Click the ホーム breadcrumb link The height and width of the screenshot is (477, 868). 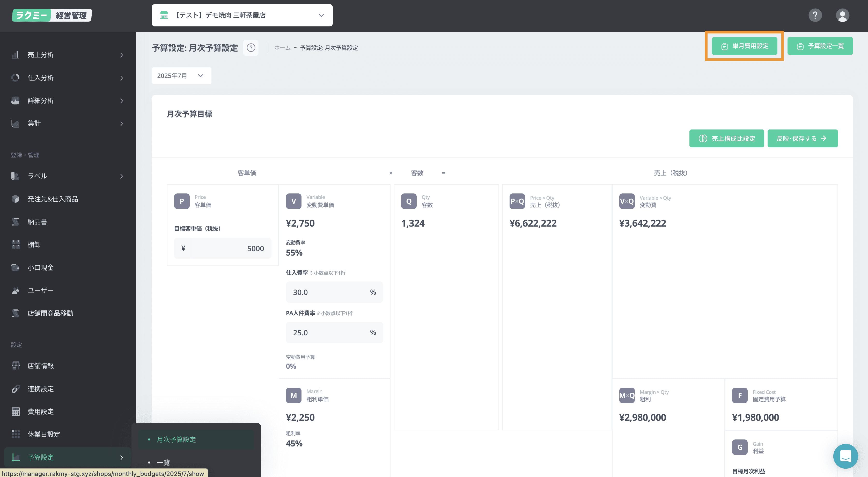click(282, 48)
